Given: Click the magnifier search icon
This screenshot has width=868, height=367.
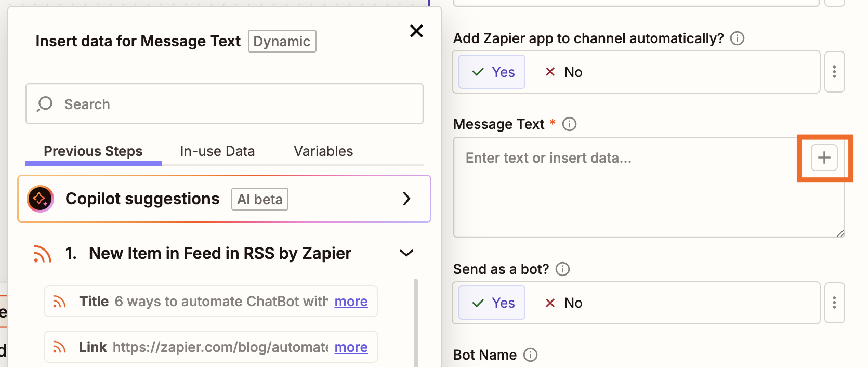Looking at the screenshot, I should pos(45,104).
